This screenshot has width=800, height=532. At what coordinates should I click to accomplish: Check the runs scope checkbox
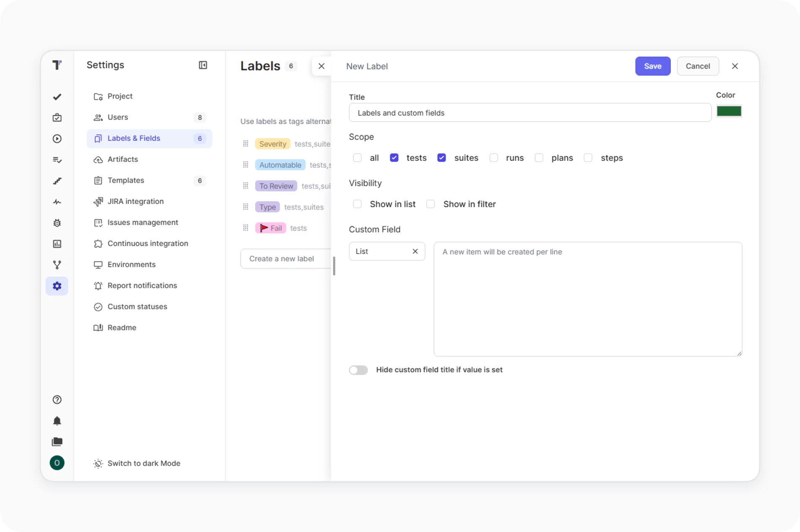tap(494, 158)
